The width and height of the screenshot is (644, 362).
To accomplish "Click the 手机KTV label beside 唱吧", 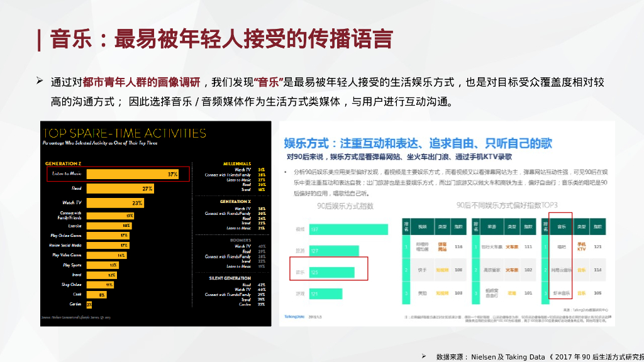I will [582, 246].
